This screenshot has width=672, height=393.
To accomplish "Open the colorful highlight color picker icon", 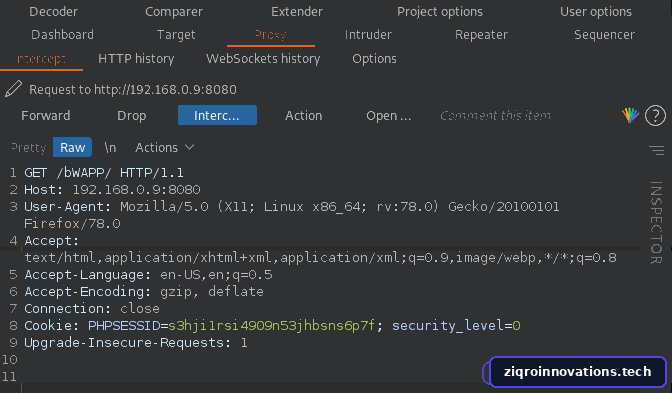I will point(630,115).
